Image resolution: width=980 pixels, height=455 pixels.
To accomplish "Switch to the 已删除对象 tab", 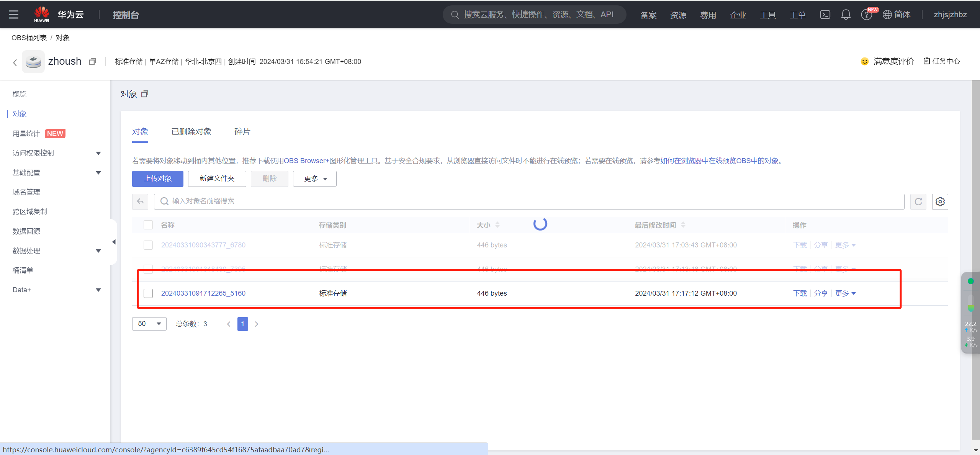I will (191, 132).
